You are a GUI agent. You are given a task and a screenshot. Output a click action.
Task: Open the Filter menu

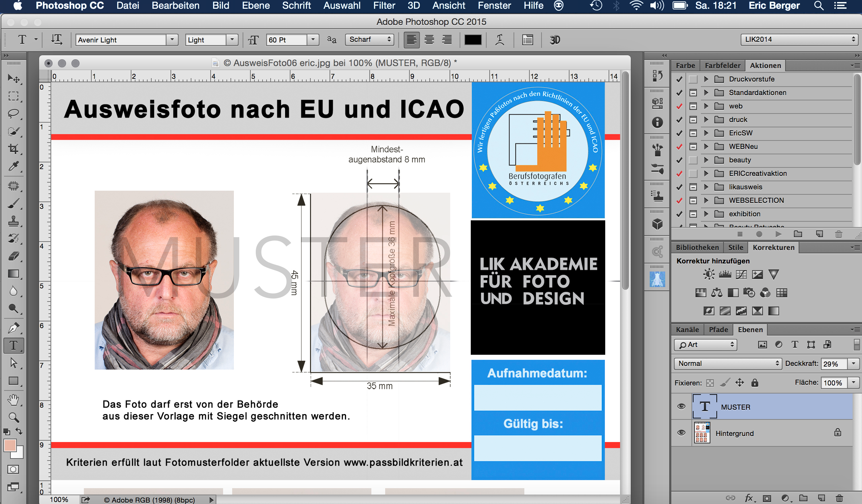(384, 5)
